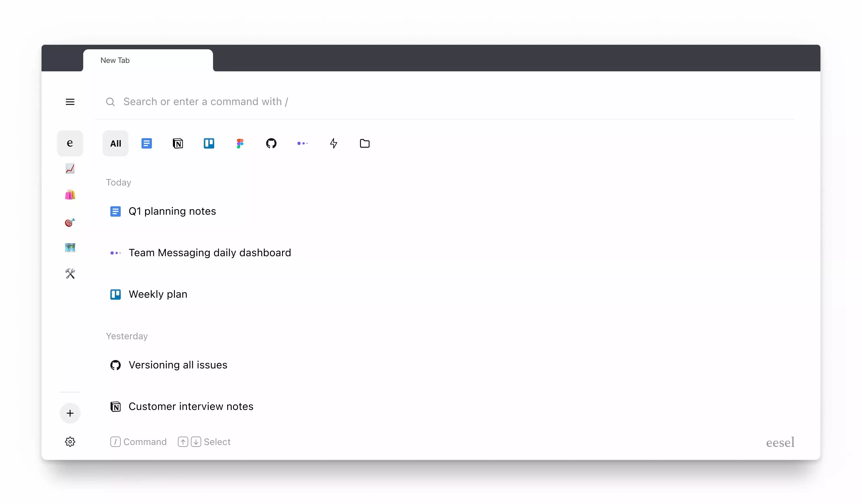Select Weekly plan item

(158, 294)
